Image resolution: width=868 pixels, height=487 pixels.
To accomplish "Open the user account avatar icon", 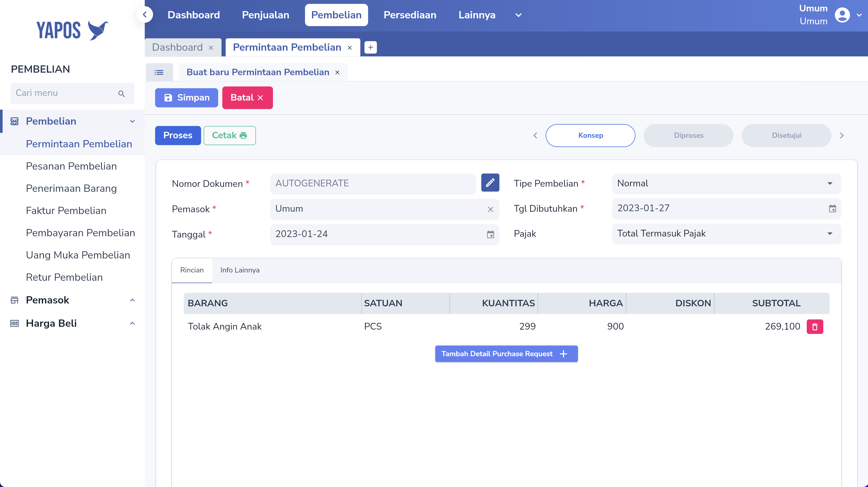I will (842, 15).
